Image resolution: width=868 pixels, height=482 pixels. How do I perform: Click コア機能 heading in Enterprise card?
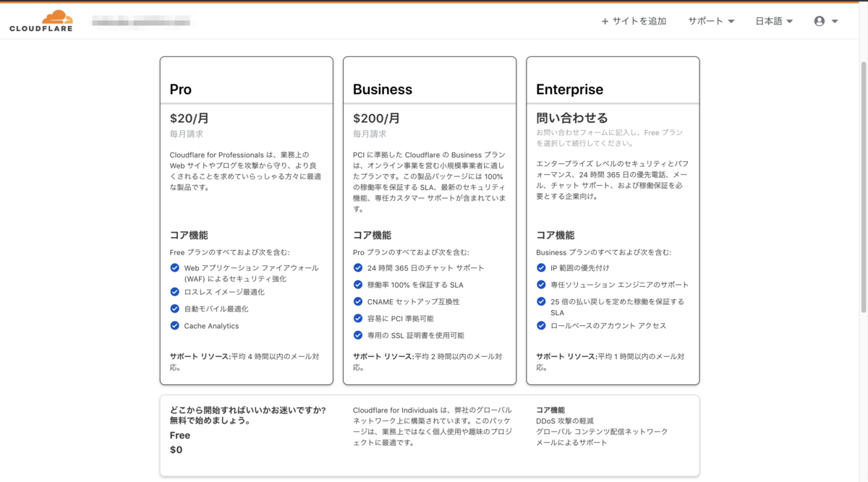(x=556, y=236)
